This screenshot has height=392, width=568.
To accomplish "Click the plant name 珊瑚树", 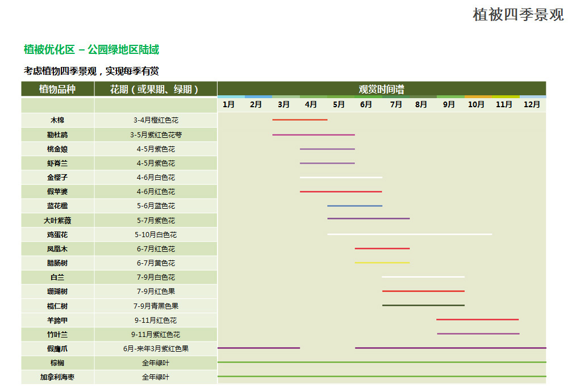I will point(57,292).
